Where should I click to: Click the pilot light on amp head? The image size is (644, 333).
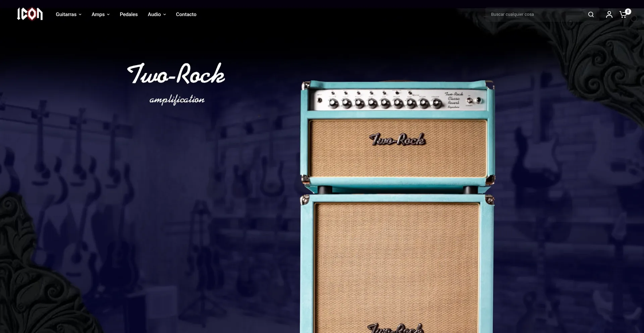pos(479,100)
